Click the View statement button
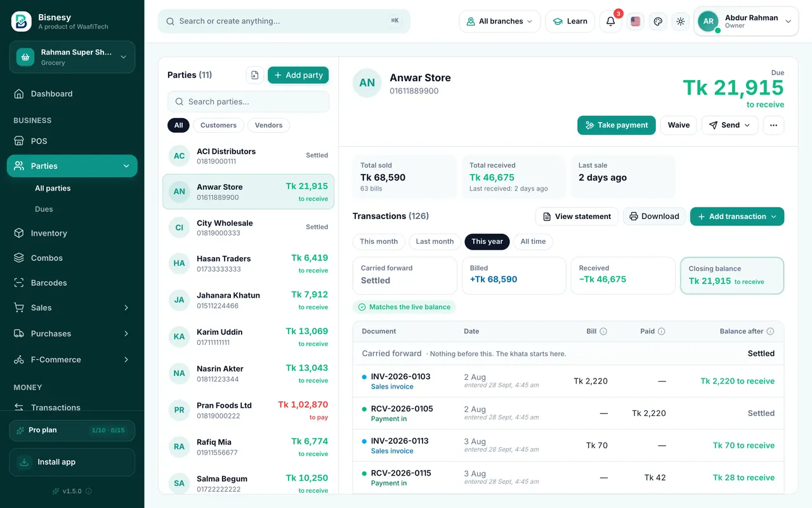The height and width of the screenshot is (508, 812). tap(577, 217)
